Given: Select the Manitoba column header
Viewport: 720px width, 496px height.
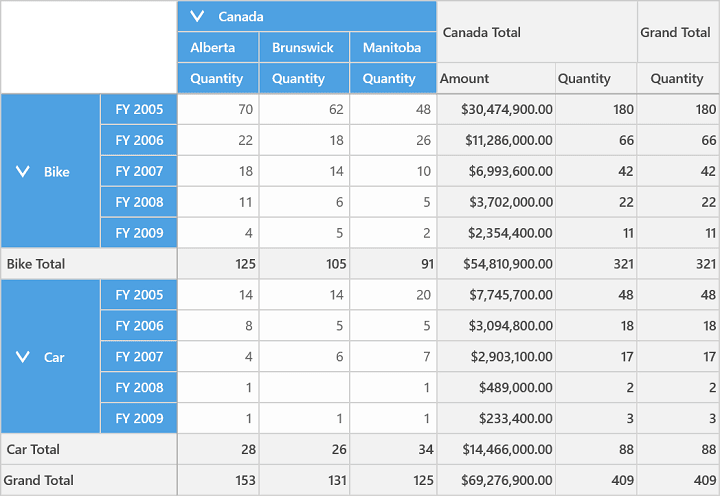Looking at the screenshot, I should [393, 47].
